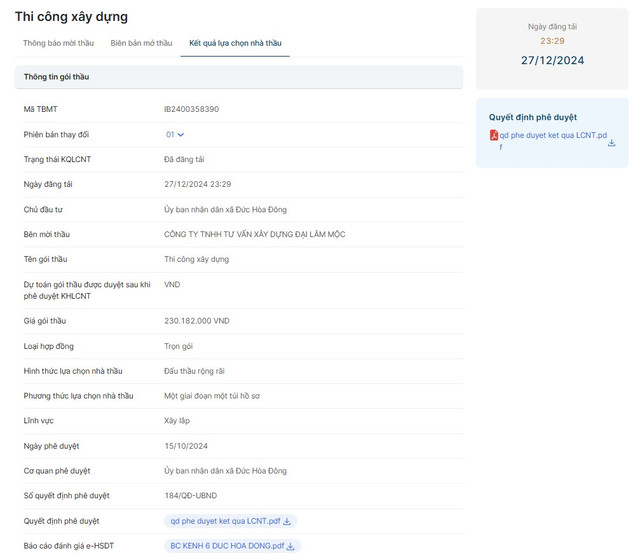Click the package price 230.182.000 VND
Image resolution: width=640 pixels, height=558 pixels.
(x=196, y=321)
